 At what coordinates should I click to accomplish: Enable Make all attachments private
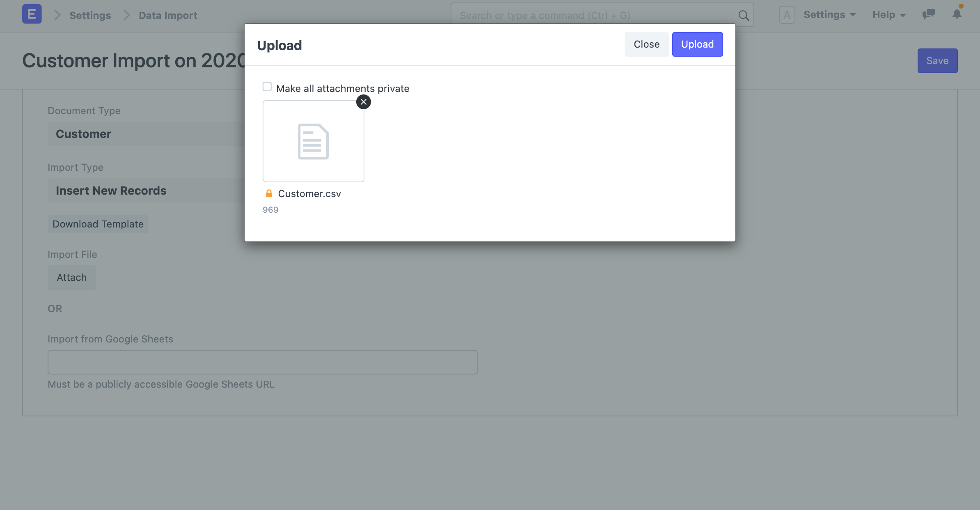(267, 86)
